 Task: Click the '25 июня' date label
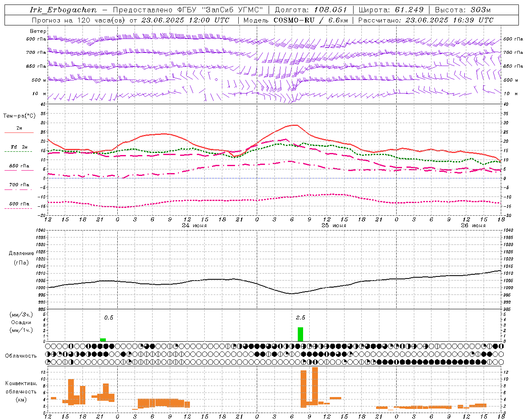[333, 226]
